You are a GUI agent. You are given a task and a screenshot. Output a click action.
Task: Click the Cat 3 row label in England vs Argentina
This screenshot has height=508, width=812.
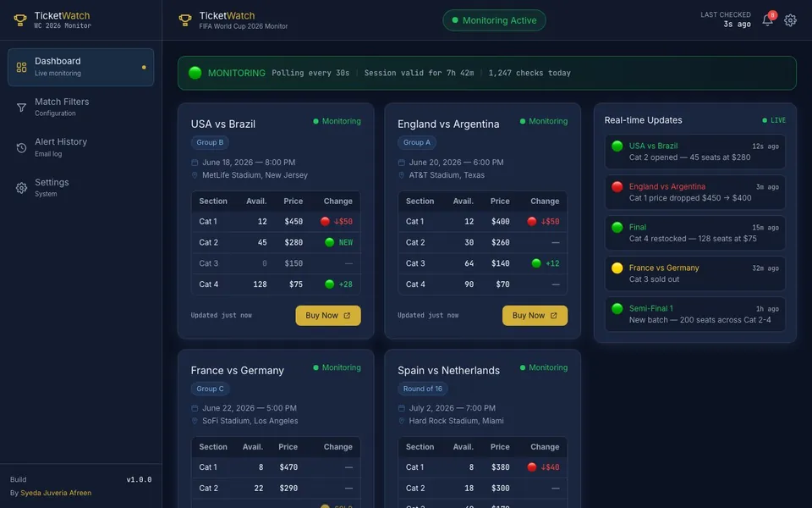(x=415, y=263)
